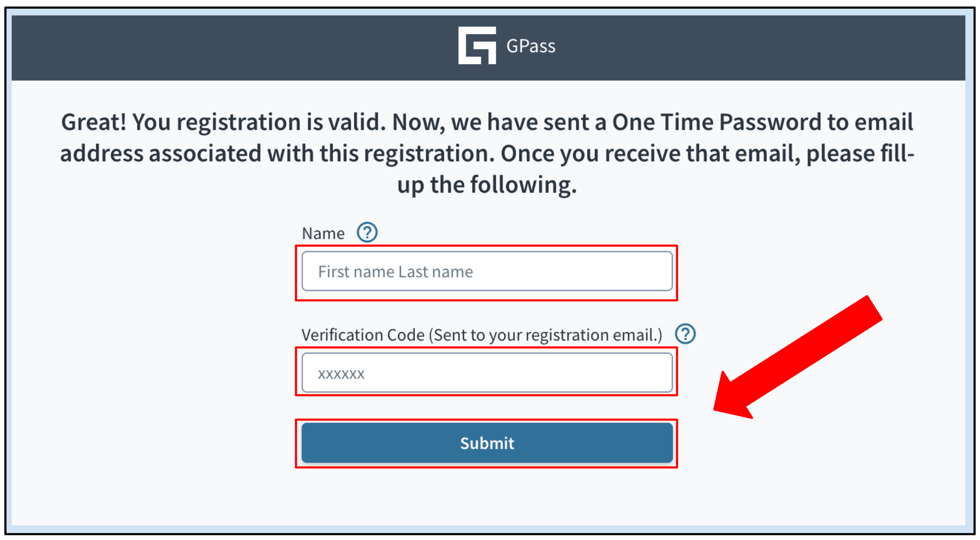Click the dark header banner
980x540 pixels.
coord(218,47)
